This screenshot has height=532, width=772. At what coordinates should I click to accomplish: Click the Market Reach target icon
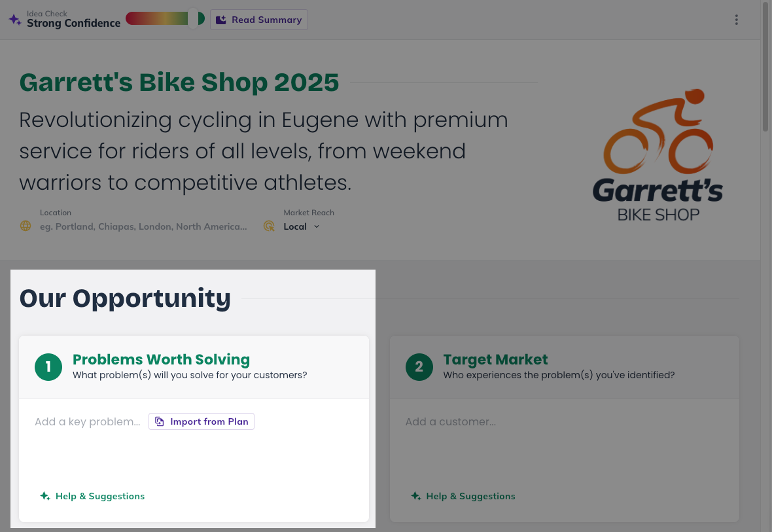point(269,226)
